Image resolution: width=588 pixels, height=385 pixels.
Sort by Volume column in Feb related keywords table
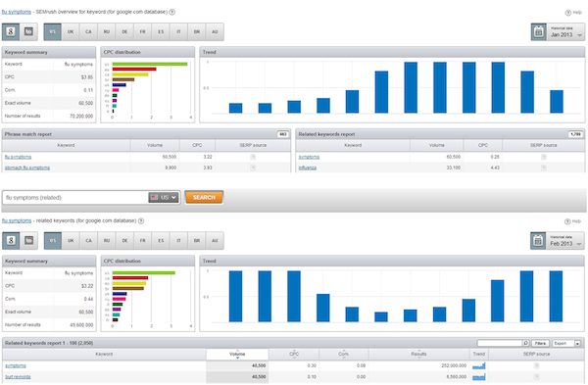click(x=237, y=354)
